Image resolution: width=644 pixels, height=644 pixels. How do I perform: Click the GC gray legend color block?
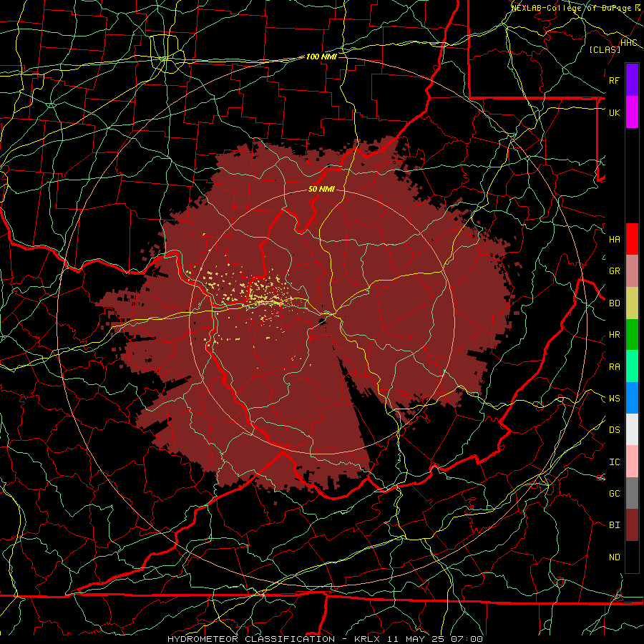coord(632,493)
